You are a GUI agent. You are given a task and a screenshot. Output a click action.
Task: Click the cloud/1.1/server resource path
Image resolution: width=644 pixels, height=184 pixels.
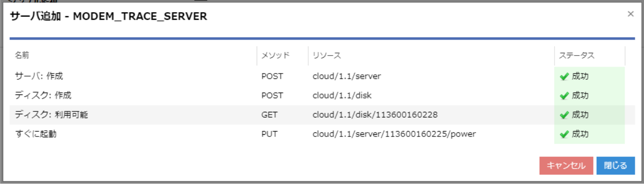347,77
